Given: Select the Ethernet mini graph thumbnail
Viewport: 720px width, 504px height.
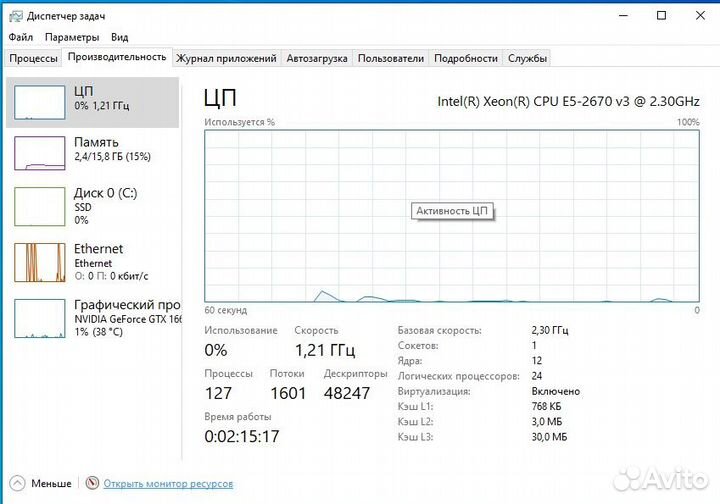Looking at the screenshot, I should tap(39, 262).
